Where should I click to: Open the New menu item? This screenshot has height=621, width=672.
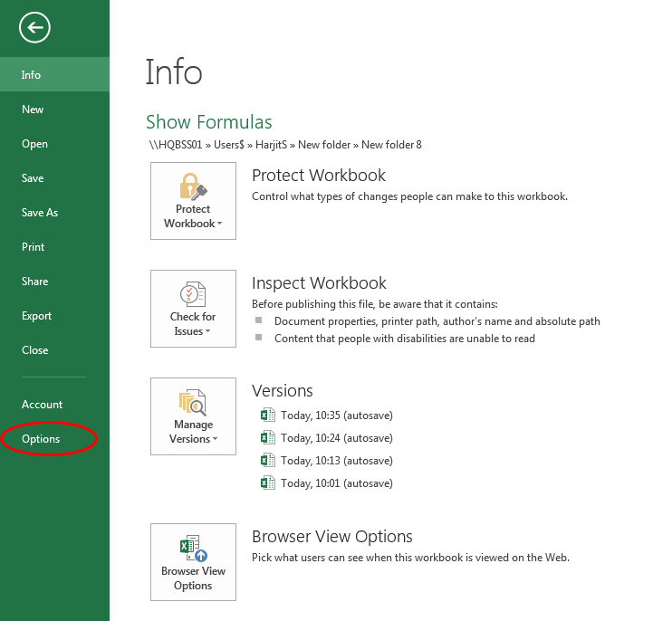(x=55, y=110)
